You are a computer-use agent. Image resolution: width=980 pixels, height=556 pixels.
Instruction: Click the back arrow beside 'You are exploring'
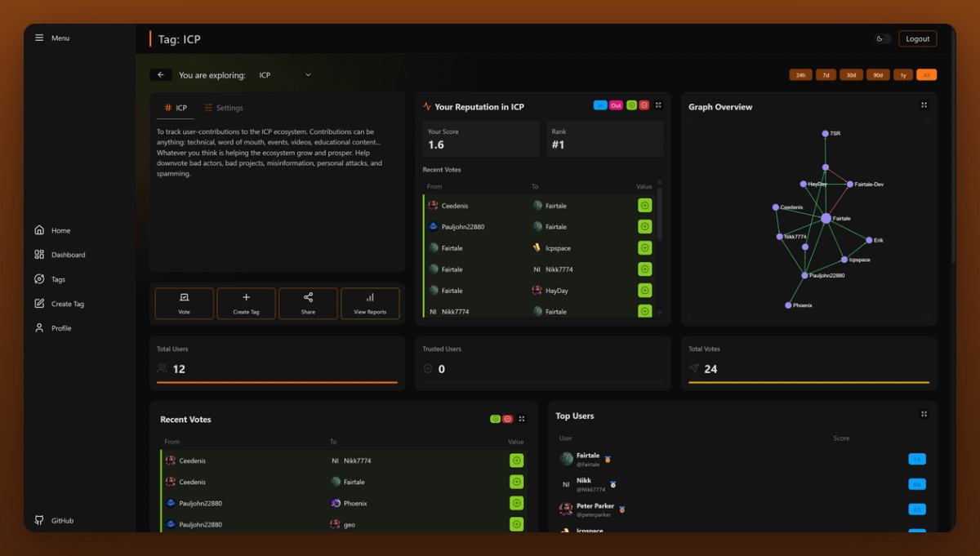pos(160,75)
